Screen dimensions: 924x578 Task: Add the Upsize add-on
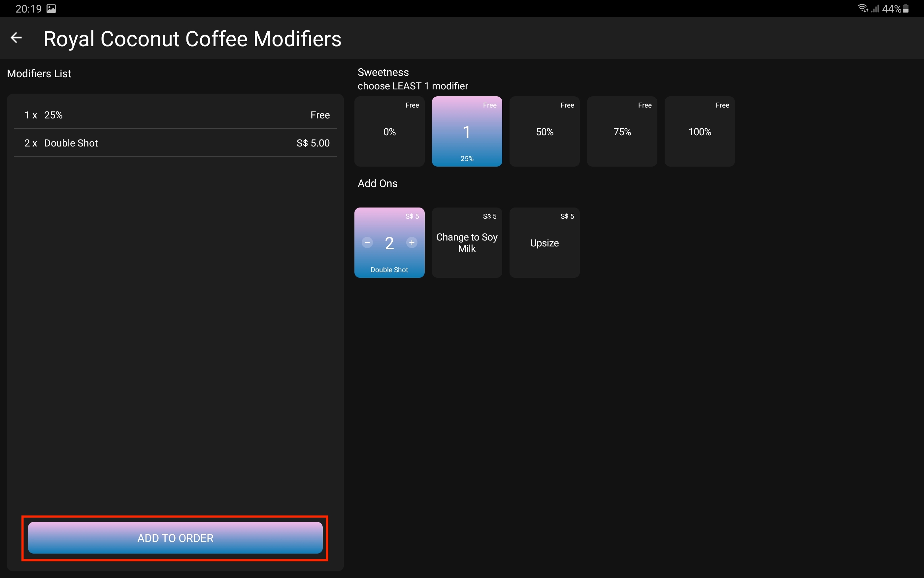[544, 243]
